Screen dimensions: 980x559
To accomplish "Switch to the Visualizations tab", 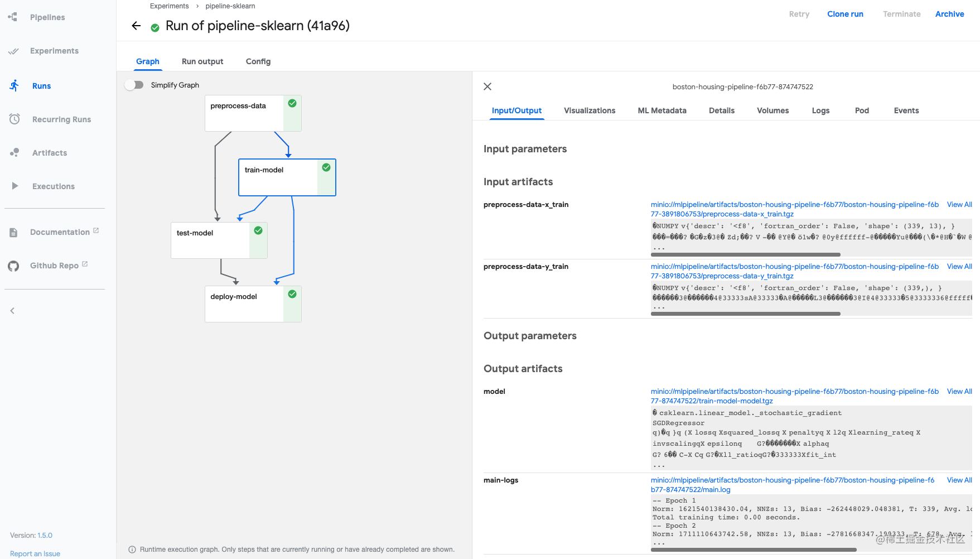I will (x=590, y=110).
